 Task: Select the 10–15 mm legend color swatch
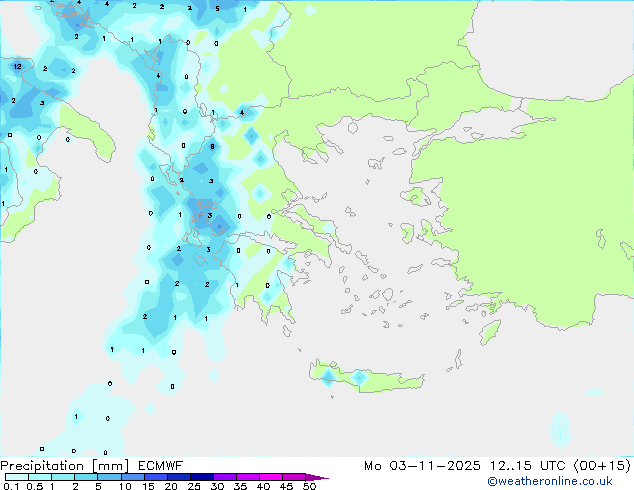point(132,477)
